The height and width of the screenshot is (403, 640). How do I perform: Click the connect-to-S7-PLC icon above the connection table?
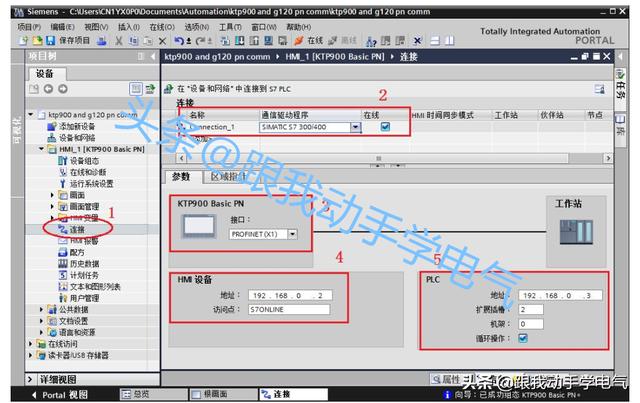(x=169, y=89)
